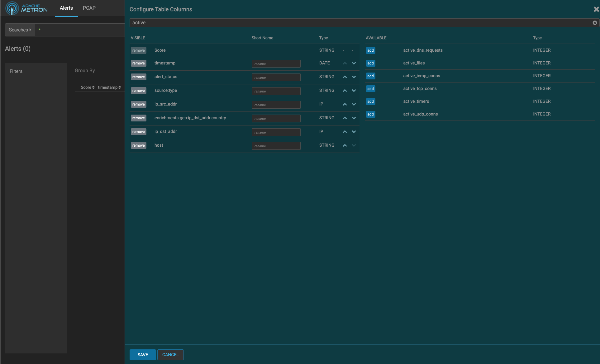The width and height of the screenshot is (600, 364).
Task: Clear the 'active' filter text
Action: click(594, 23)
